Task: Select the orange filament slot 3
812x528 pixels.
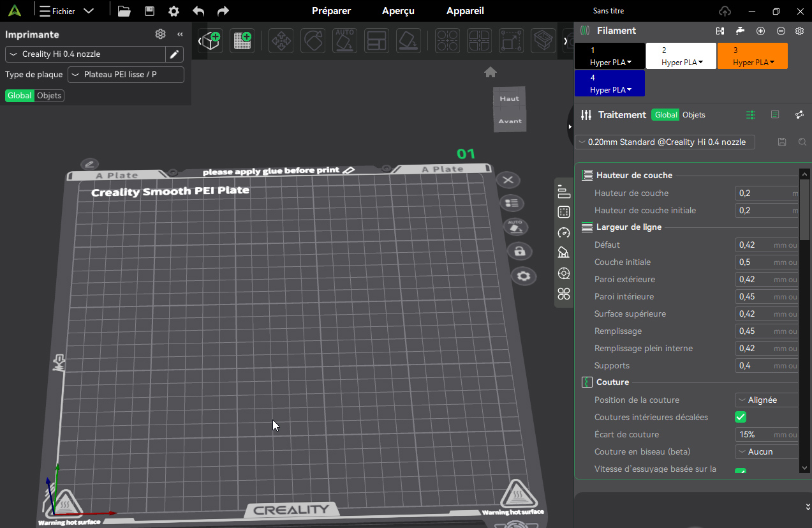Action: click(x=753, y=56)
